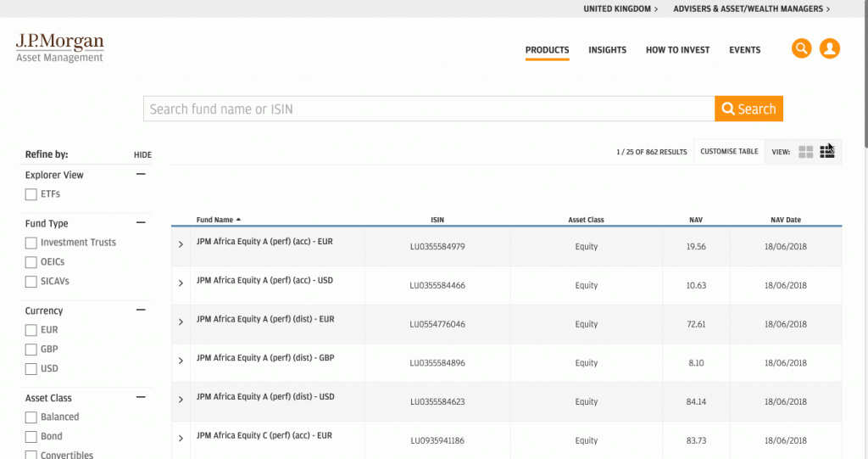Open the Events menu
868x459 pixels.
pyautogui.click(x=744, y=50)
